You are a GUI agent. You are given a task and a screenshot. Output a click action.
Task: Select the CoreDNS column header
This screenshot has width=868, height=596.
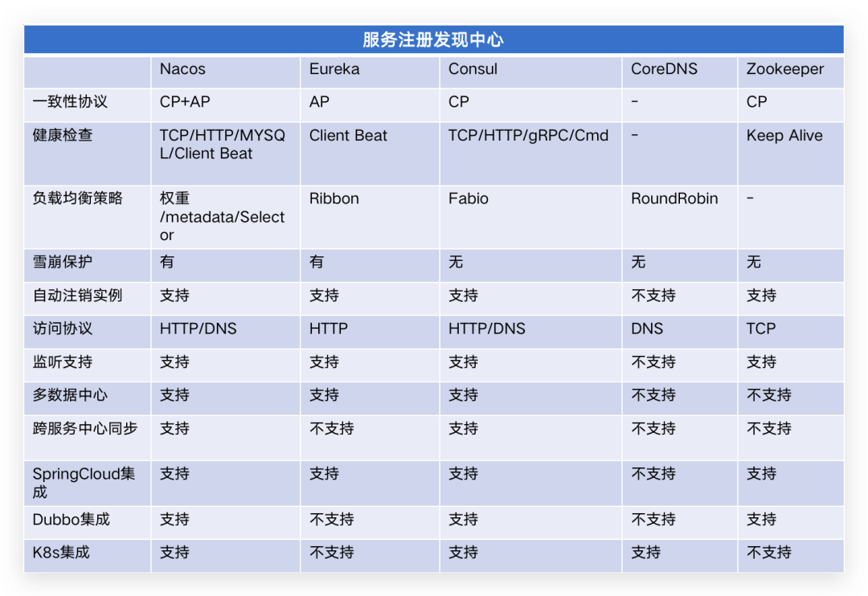point(665,69)
